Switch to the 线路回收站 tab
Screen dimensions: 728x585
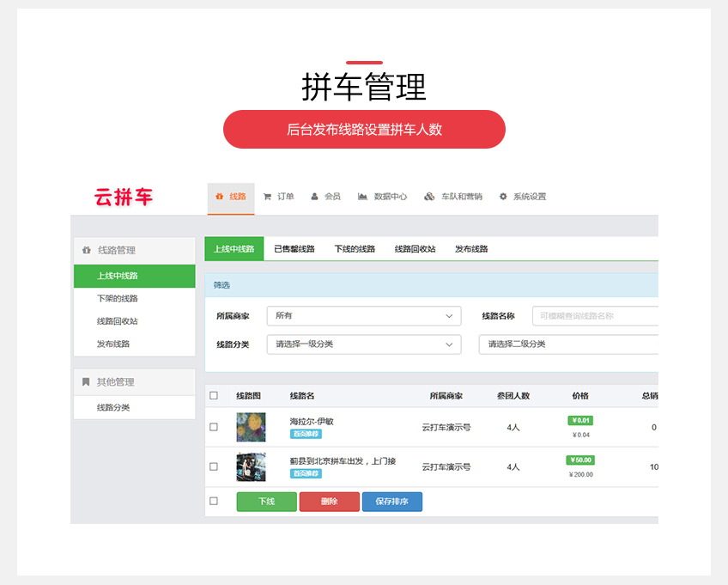point(415,249)
